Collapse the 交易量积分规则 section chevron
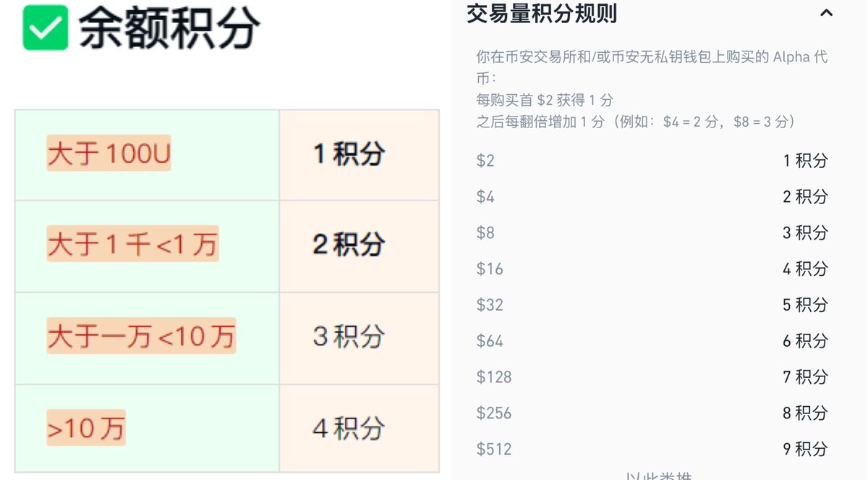The width and height of the screenshot is (868, 480). (x=826, y=13)
